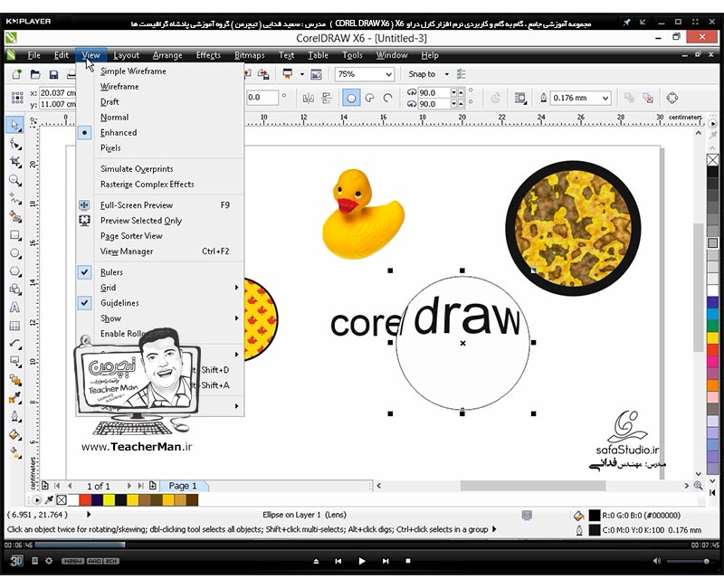The width and height of the screenshot is (724, 588).
Task: Open the Bitmaps menu
Action: (x=250, y=55)
